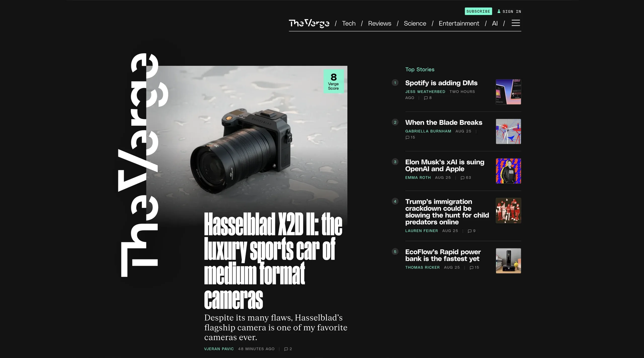The width and height of the screenshot is (644, 358).
Task: Open the Hasselblad X2D II headline
Action: pyautogui.click(x=273, y=260)
